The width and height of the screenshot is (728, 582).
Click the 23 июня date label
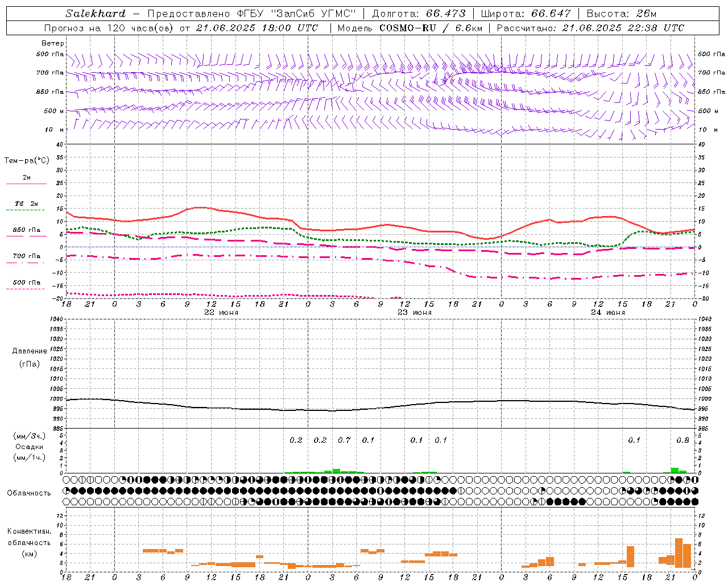point(414,313)
